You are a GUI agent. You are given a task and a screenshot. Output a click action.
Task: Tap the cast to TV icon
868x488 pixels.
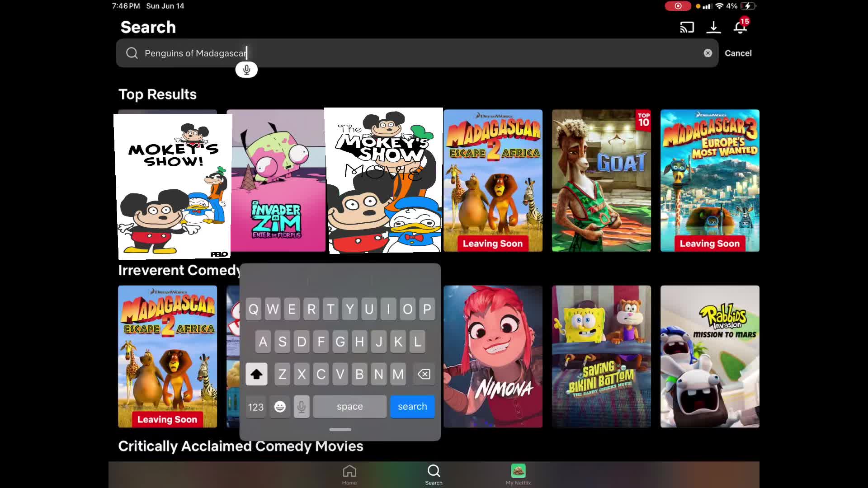click(x=687, y=28)
